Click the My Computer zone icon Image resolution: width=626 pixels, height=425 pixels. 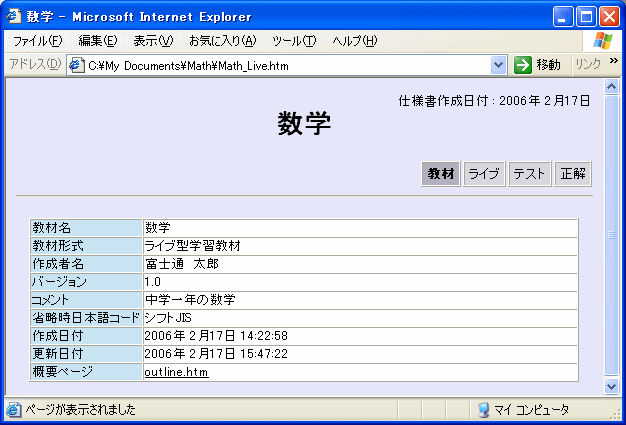484,410
